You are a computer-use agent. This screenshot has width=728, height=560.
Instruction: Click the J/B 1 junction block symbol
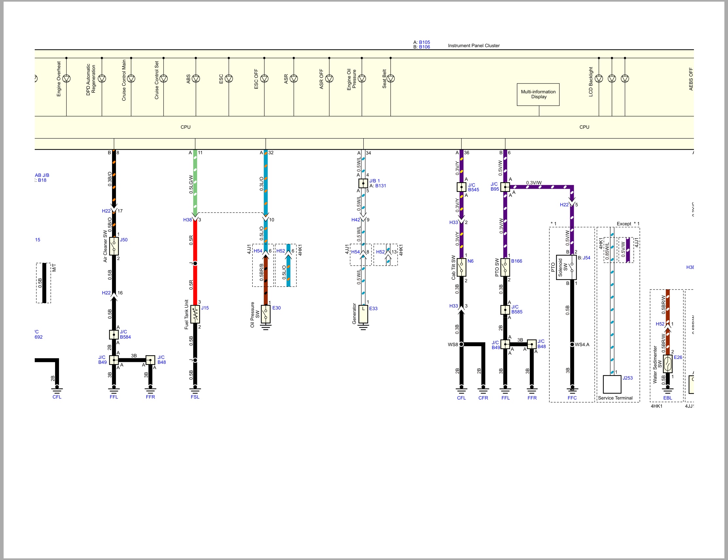[x=363, y=183]
